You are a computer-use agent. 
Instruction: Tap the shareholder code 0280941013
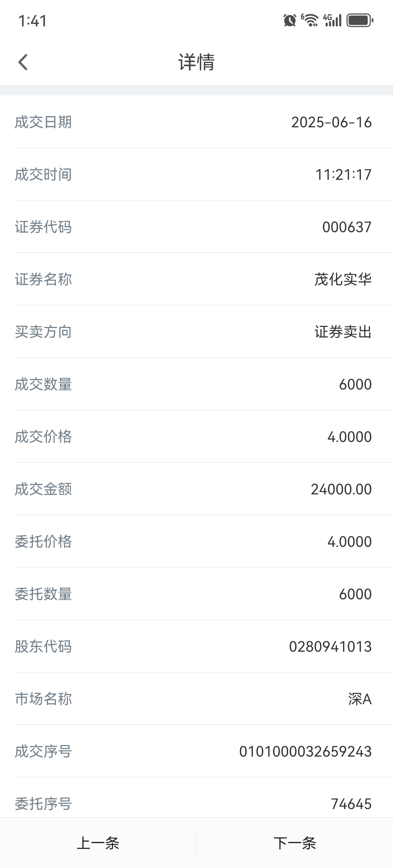[x=331, y=647]
